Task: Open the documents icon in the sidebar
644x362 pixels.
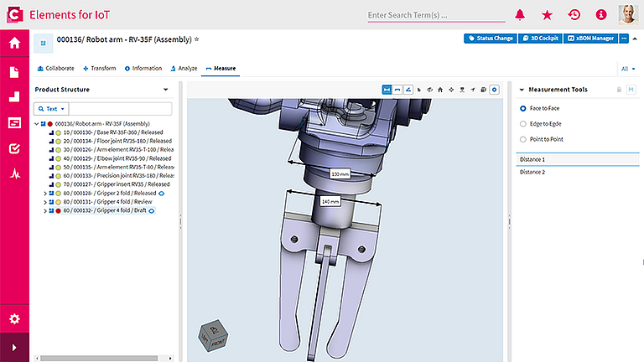Action: point(14,72)
